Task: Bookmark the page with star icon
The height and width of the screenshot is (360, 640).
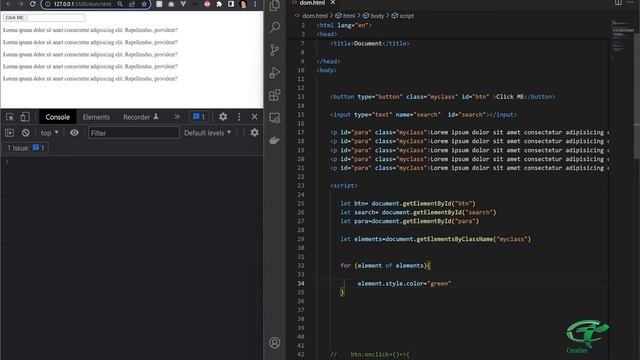Action: pyautogui.click(x=144, y=4)
